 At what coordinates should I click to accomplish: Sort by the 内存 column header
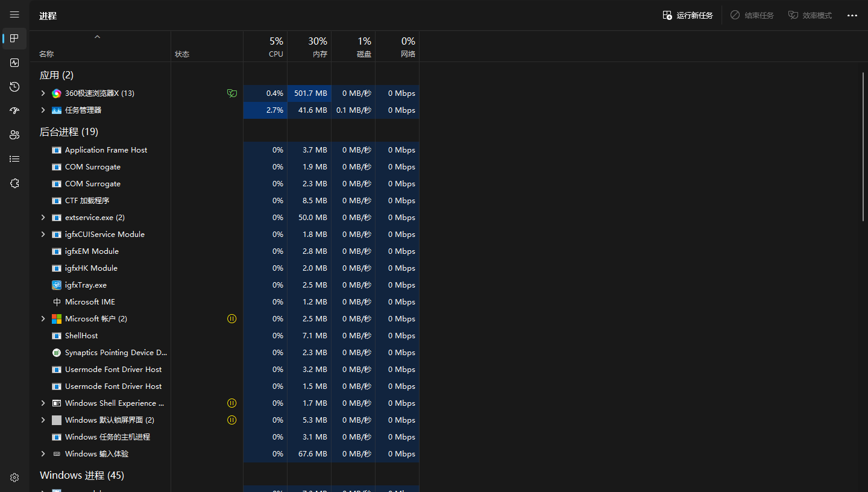click(x=318, y=47)
